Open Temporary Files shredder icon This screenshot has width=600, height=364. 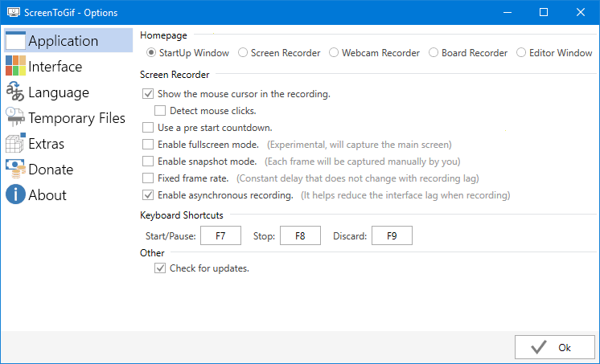(15, 117)
